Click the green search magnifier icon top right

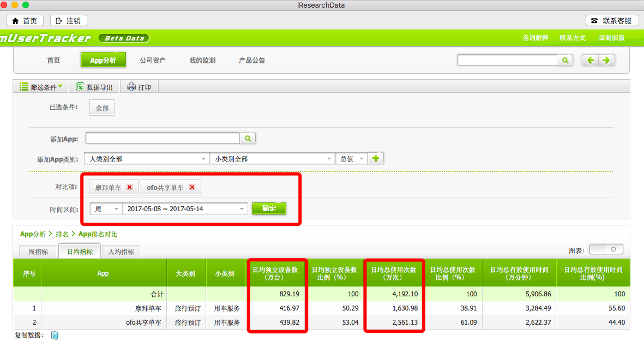tap(565, 61)
